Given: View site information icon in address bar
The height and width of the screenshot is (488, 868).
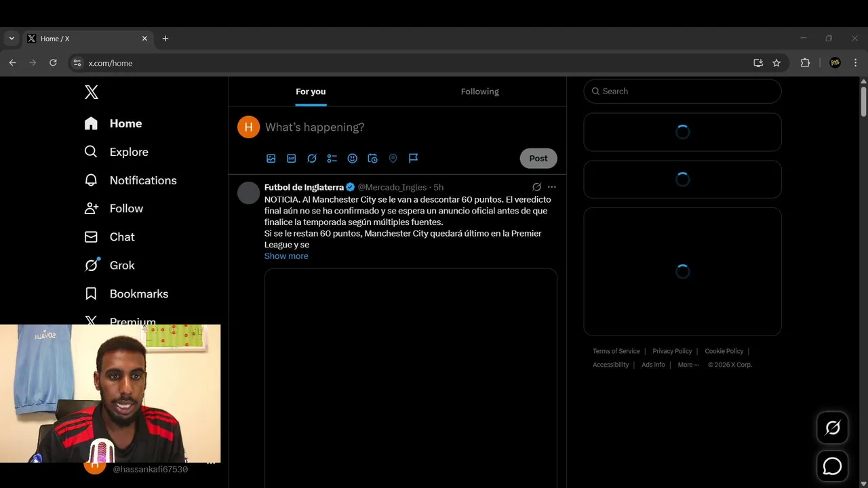Looking at the screenshot, I should pyautogui.click(x=77, y=63).
